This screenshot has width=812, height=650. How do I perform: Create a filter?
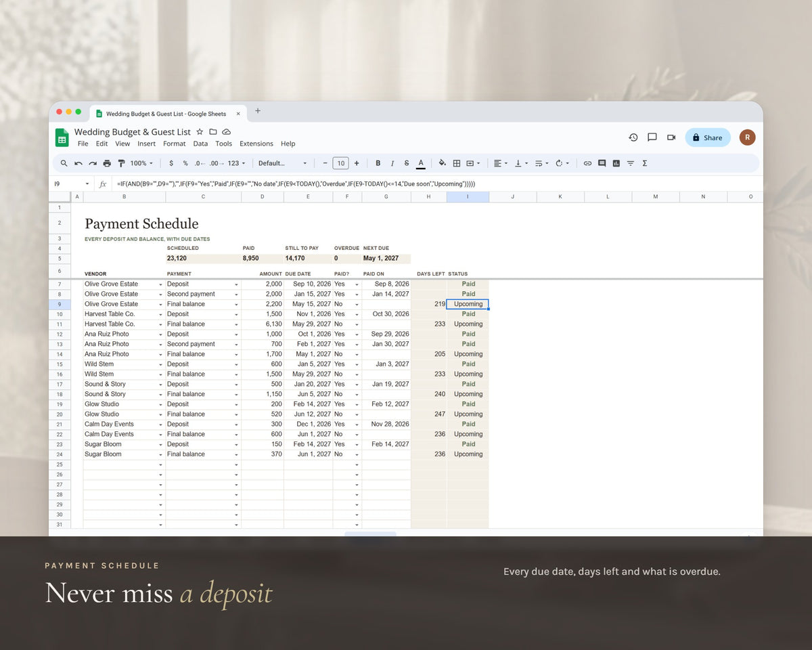tap(630, 163)
